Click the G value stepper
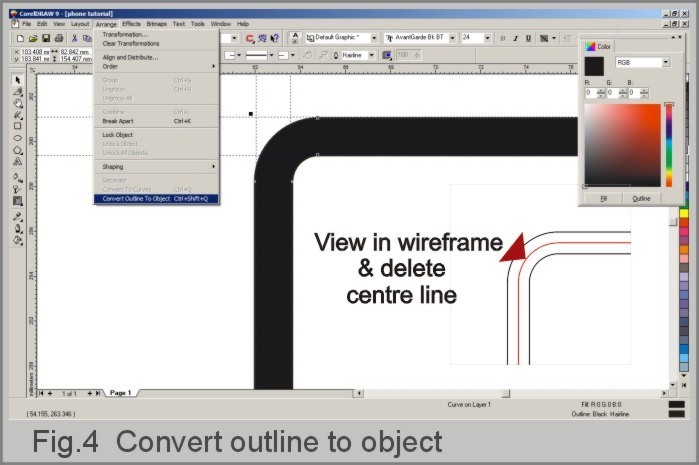Viewport: 699px width, 465px height. point(623,93)
